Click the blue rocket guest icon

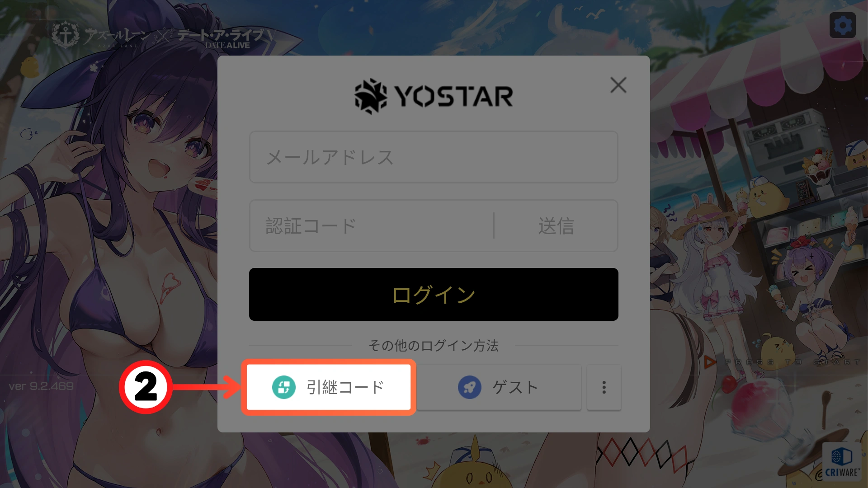click(x=470, y=387)
